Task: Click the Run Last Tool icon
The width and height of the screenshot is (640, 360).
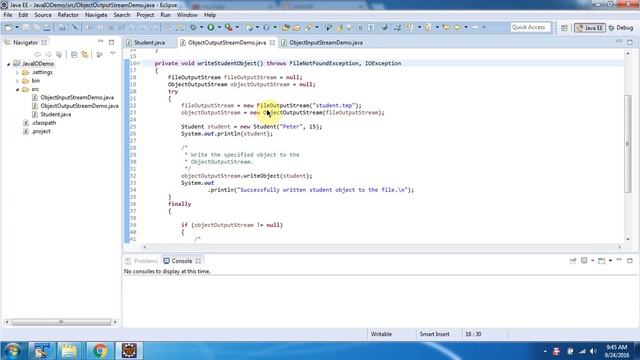Action: 229,27
